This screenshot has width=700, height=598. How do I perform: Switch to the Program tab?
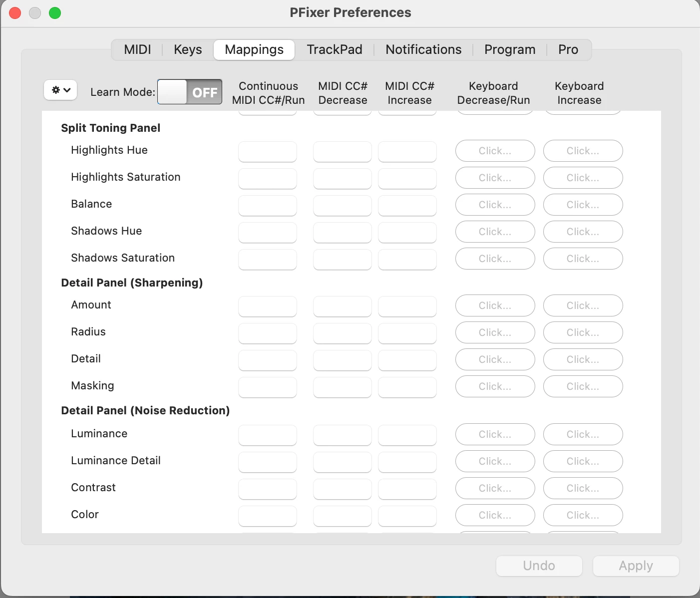click(x=510, y=49)
